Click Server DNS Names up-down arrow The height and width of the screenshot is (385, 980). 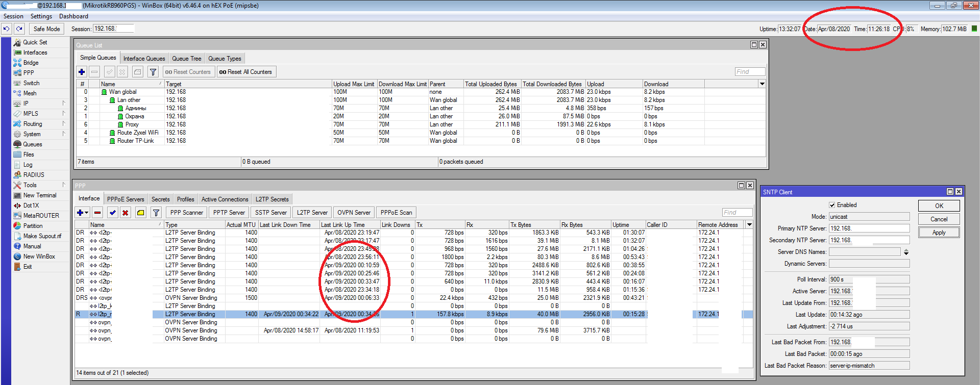pyautogui.click(x=906, y=252)
